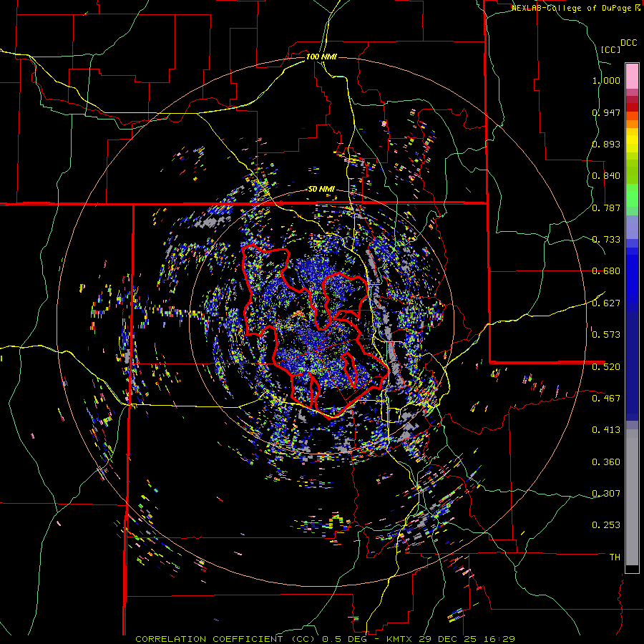Click the Correlation Coefficient caption at bottom
644x644 pixels.
pyautogui.click(x=325, y=639)
